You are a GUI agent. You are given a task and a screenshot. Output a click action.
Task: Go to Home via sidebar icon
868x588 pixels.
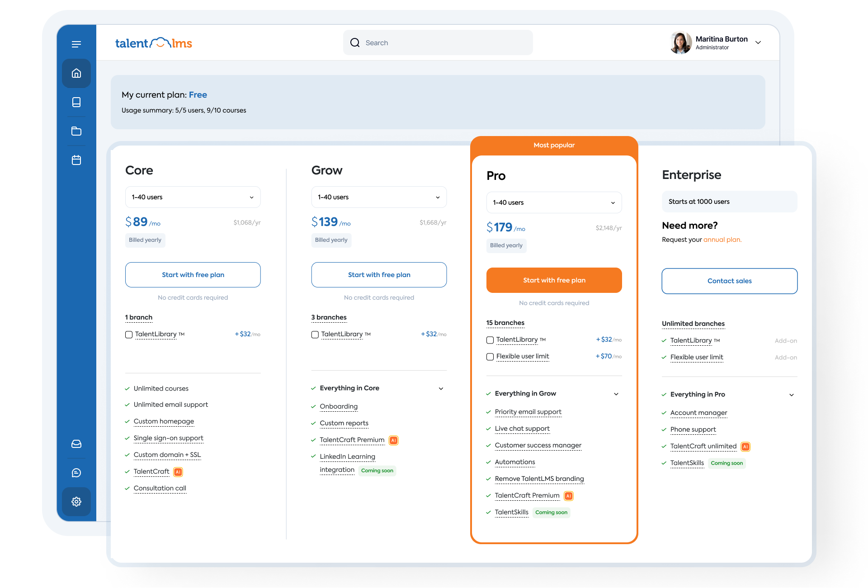76,73
